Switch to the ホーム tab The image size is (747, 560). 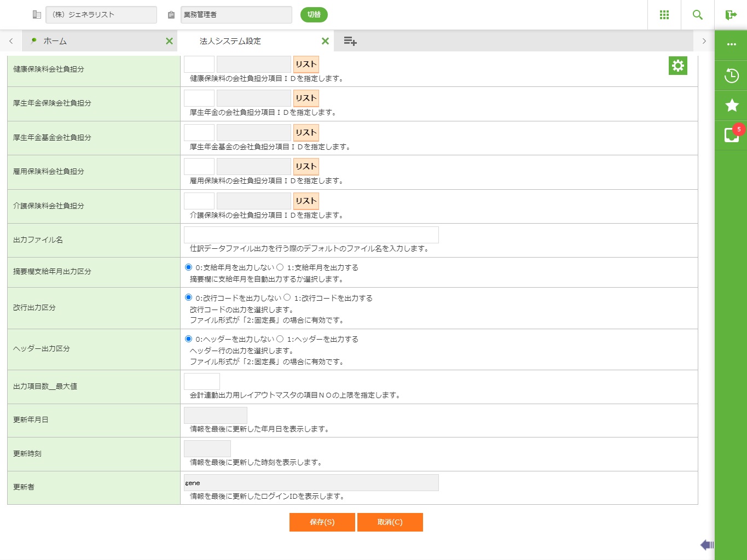point(55,41)
